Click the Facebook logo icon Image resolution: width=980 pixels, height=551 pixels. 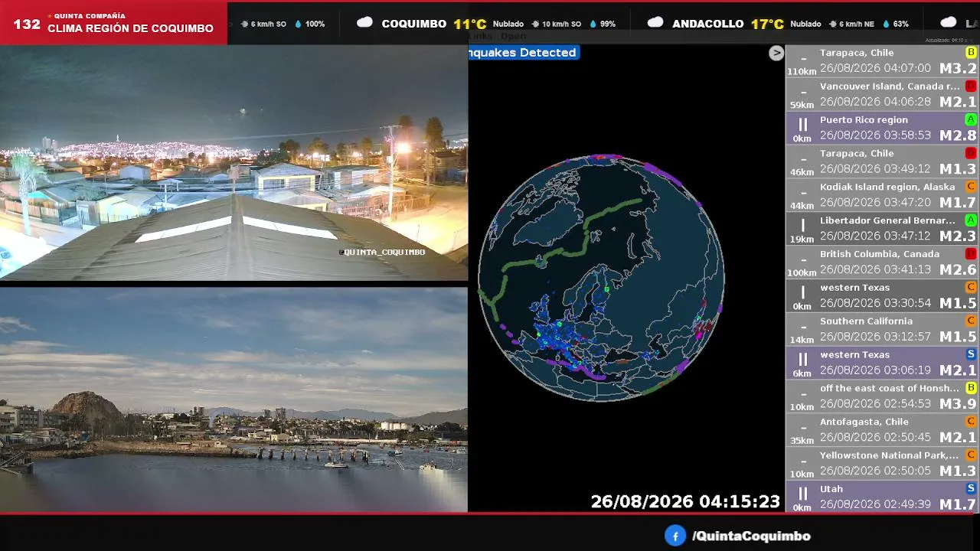[x=675, y=536]
